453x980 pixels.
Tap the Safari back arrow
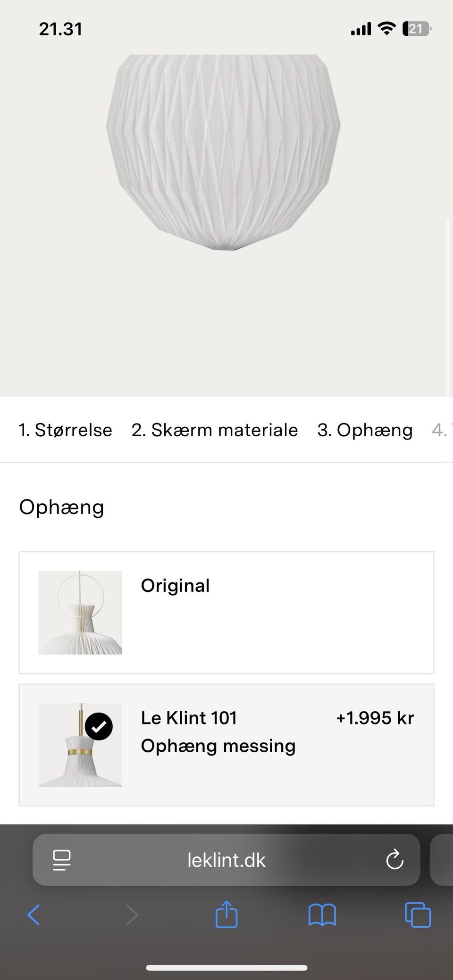pos(34,915)
